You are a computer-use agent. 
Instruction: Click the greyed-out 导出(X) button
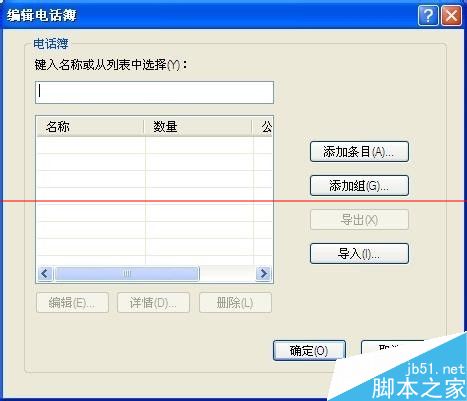click(359, 220)
